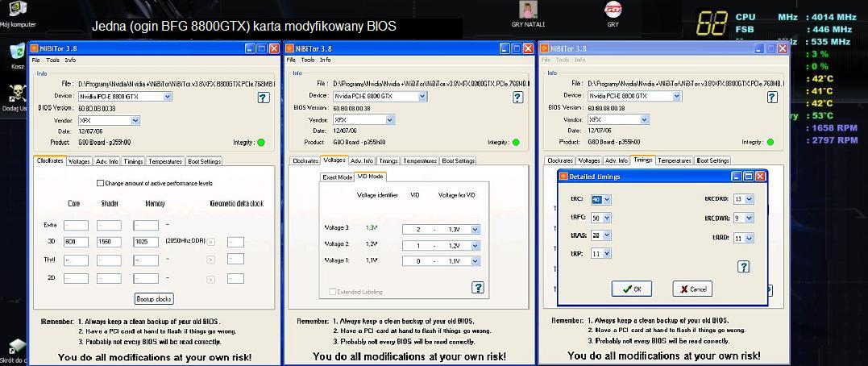Open the Tools menu in the Clockrates window
This screenshot has height=366, width=868.
click(x=52, y=60)
